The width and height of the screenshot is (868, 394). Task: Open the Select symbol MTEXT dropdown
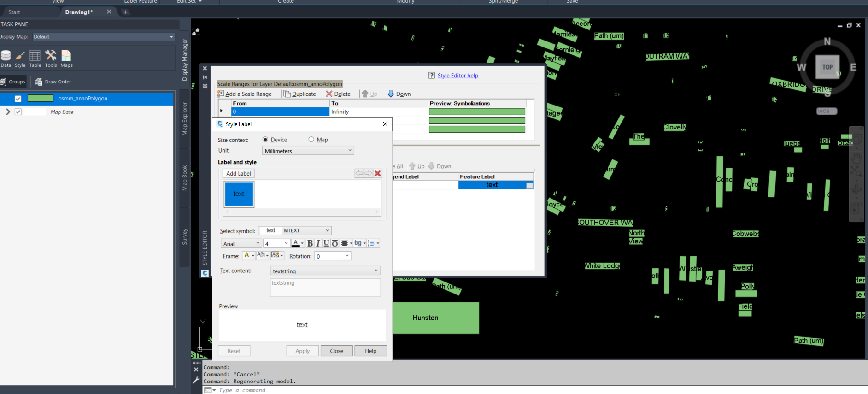[x=295, y=230]
